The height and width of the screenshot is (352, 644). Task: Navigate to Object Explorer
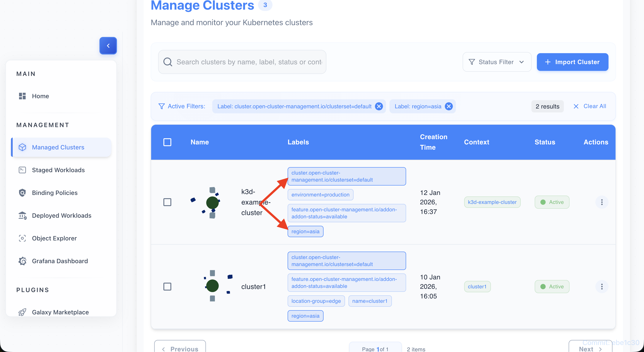pyautogui.click(x=54, y=238)
